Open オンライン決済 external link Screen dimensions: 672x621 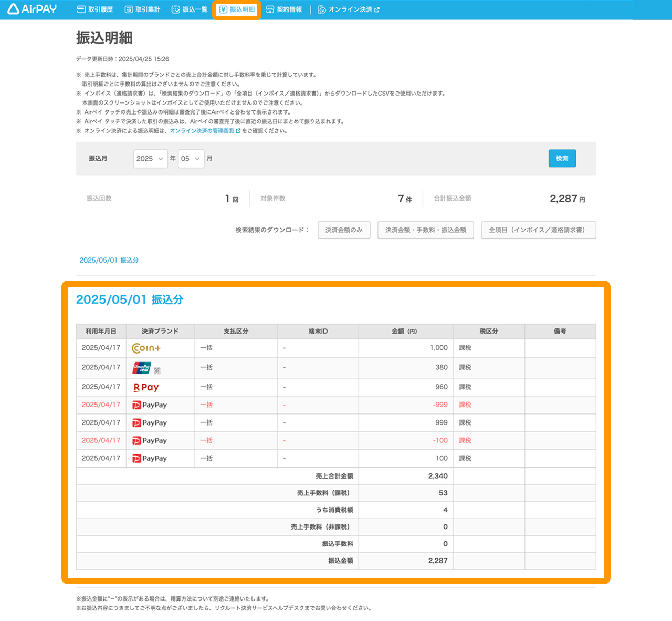coord(349,9)
